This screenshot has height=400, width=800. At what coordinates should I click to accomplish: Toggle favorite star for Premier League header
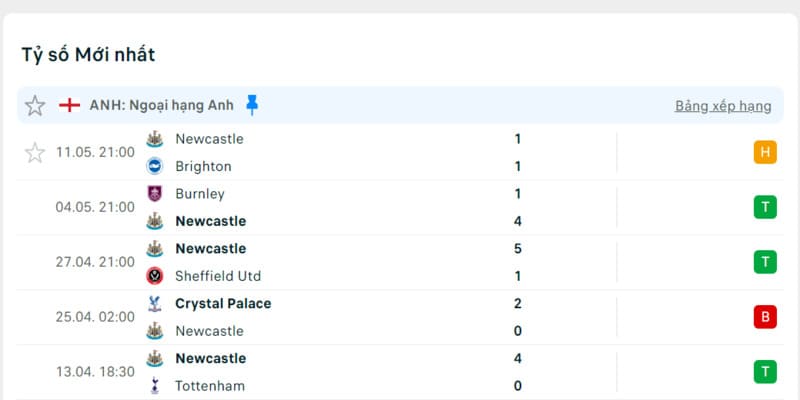click(x=35, y=105)
